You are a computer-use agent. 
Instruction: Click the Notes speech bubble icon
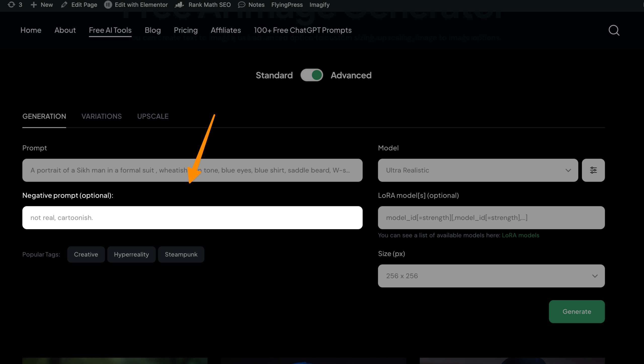click(242, 5)
